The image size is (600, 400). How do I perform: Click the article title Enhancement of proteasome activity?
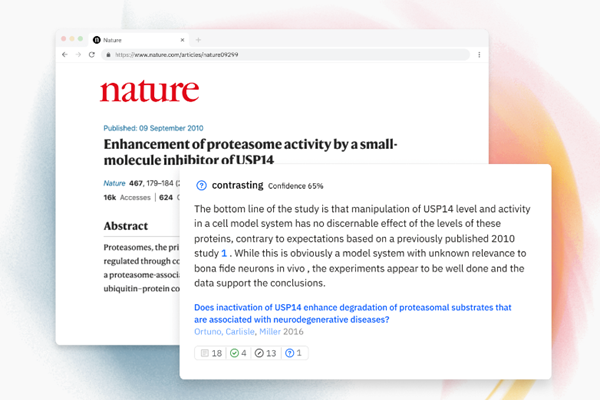coord(251,152)
